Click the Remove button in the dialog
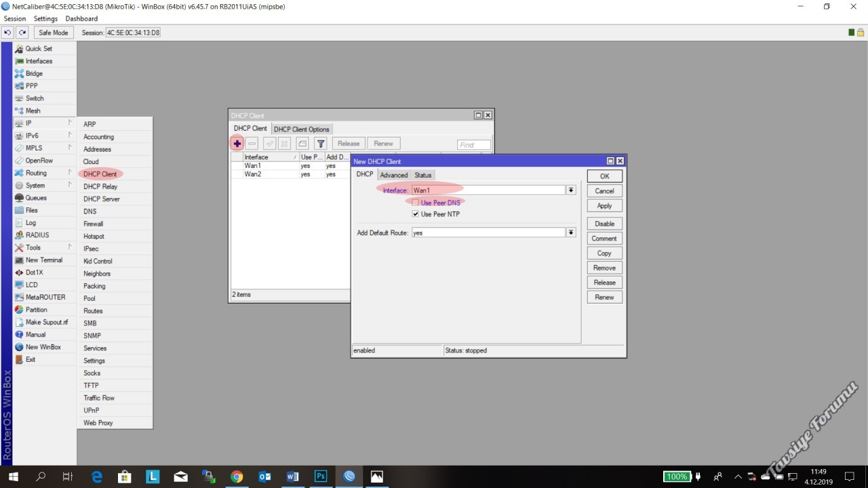 (x=604, y=268)
